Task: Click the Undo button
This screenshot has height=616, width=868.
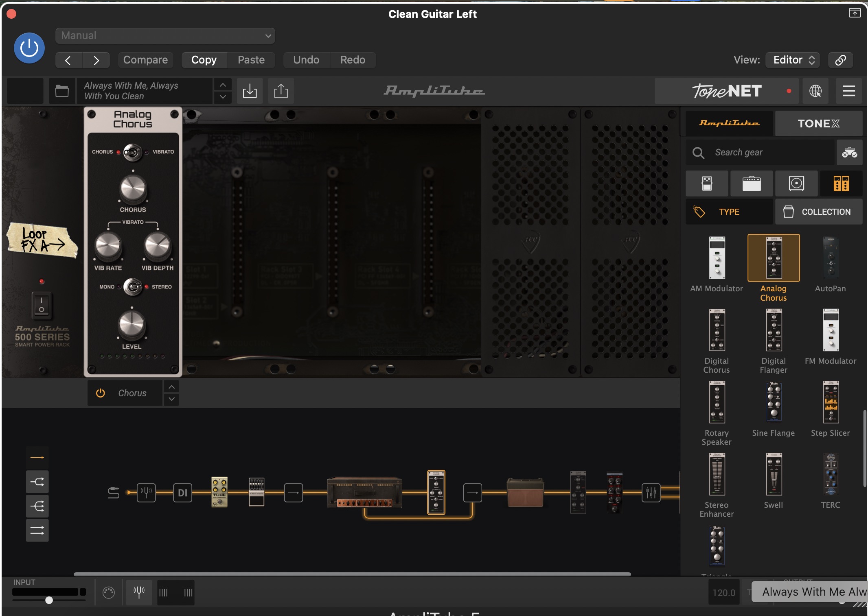Action: pyautogui.click(x=306, y=60)
